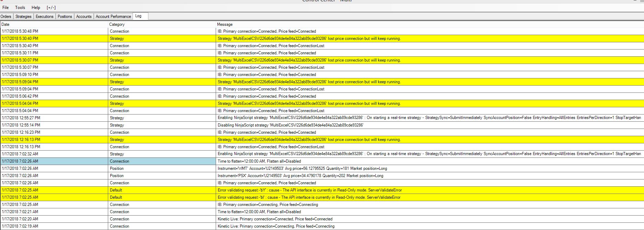644x230 pixels.
Task: Click the 12:55:14 PM Strategy category cell
Action: click(162, 125)
